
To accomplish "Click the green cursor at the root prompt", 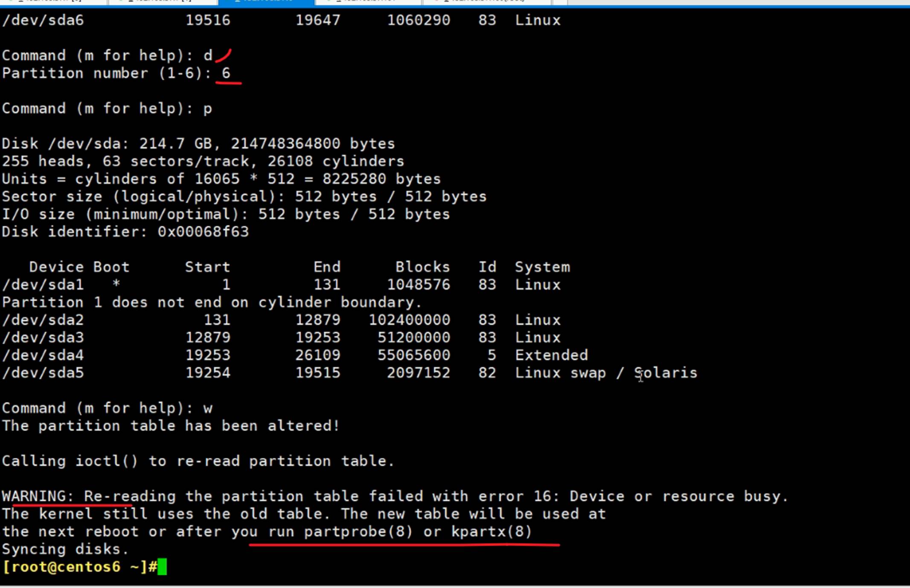I will point(162,567).
